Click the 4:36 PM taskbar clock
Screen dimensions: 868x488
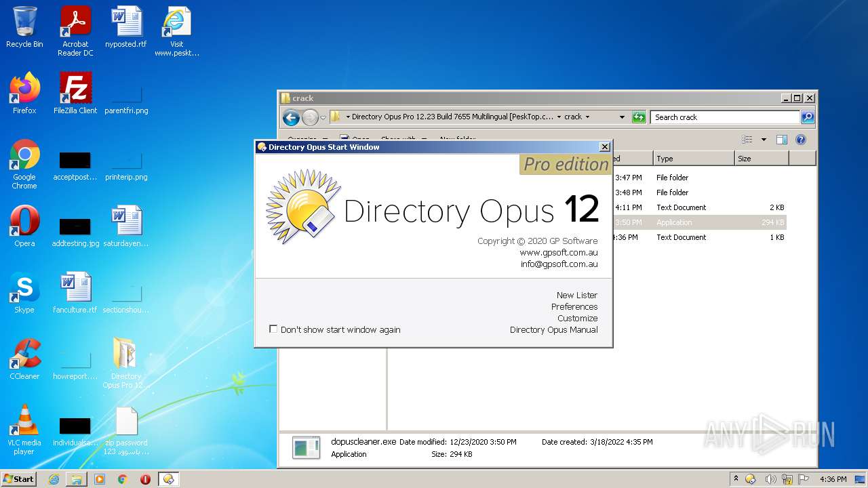coord(833,479)
